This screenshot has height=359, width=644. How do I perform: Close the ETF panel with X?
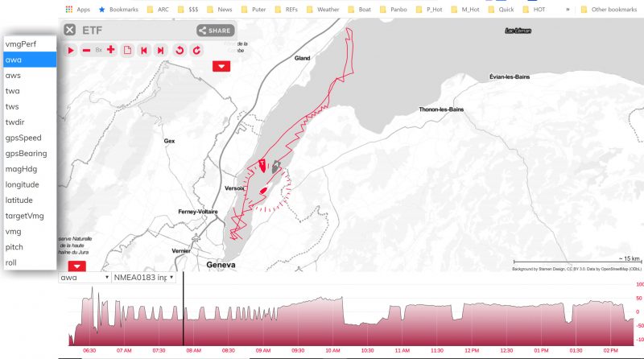pyautogui.click(x=70, y=30)
